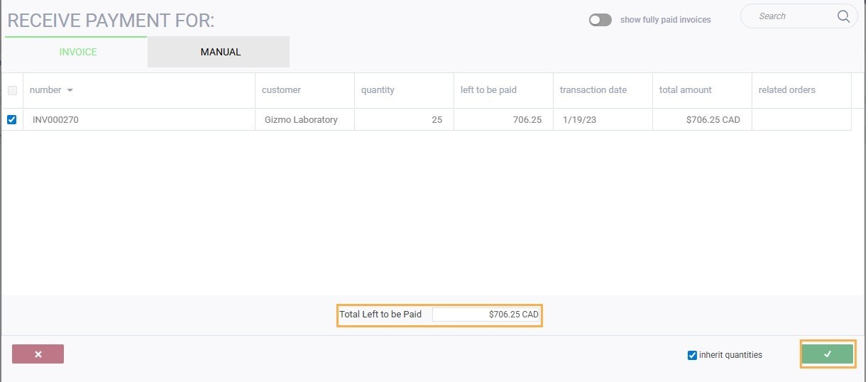
Task: Disable the inherit quantities checkbox
Action: [692, 355]
